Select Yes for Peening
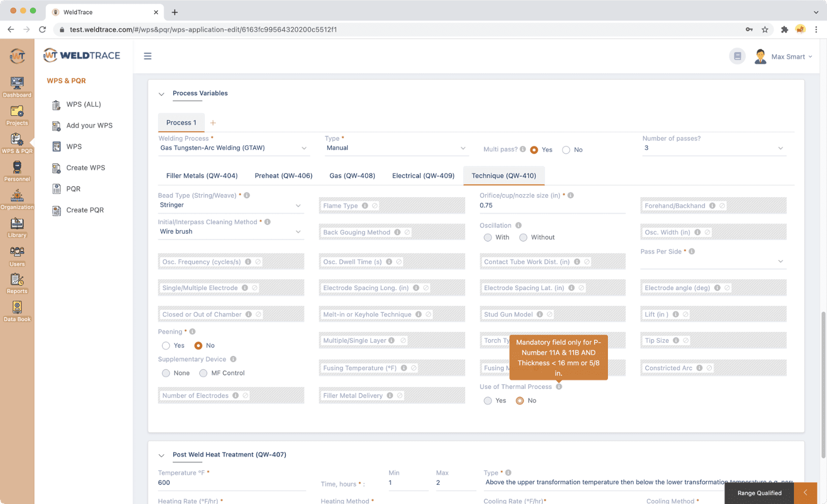Image resolution: width=827 pixels, height=504 pixels. coord(166,346)
